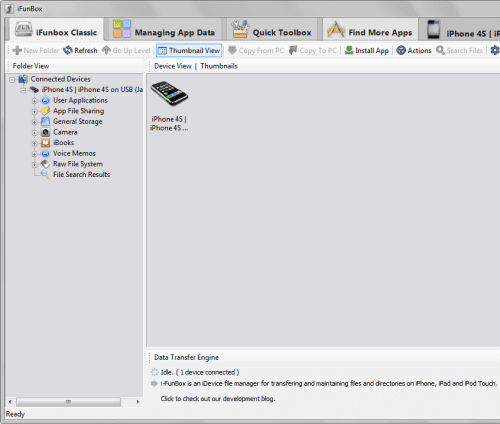Expand the iBooks node
Screen dimensions: 500x424
click(34, 143)
